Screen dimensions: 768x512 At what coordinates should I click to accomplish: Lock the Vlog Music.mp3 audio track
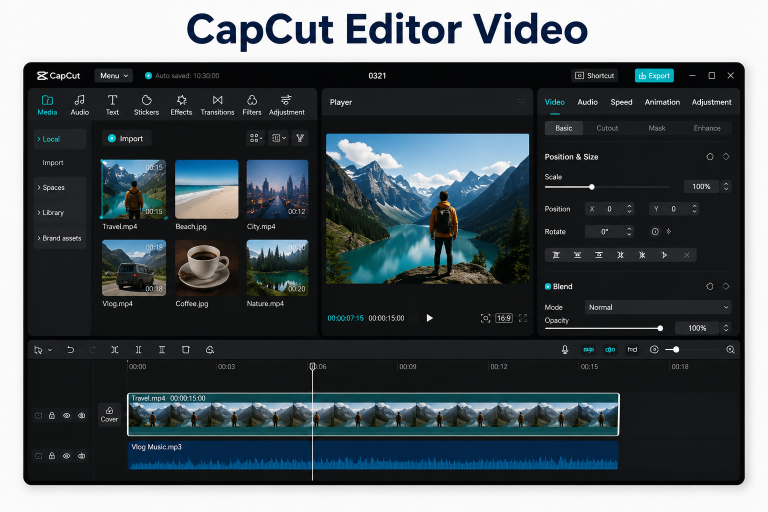(51, 456)
